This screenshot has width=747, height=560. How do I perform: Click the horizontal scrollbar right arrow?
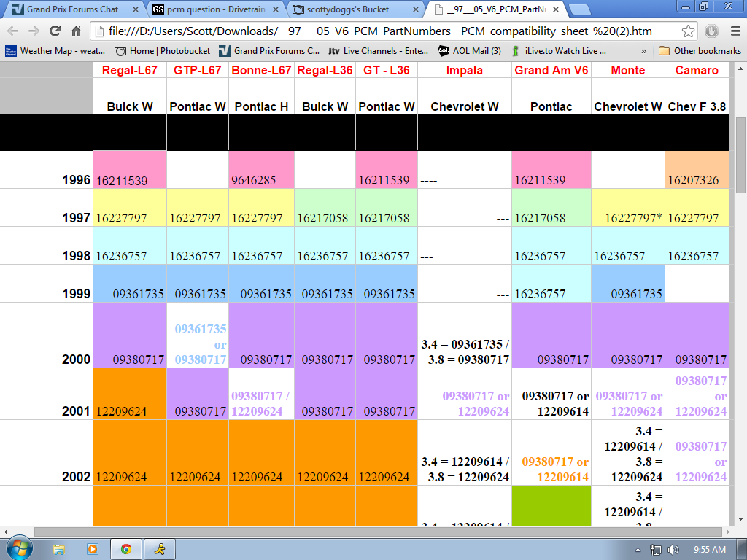click(729, 532)
